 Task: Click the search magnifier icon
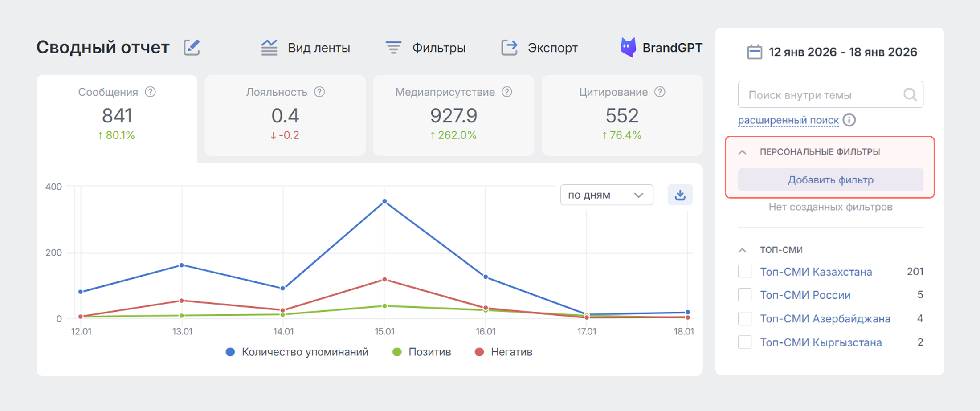click(x=910, y=94)
